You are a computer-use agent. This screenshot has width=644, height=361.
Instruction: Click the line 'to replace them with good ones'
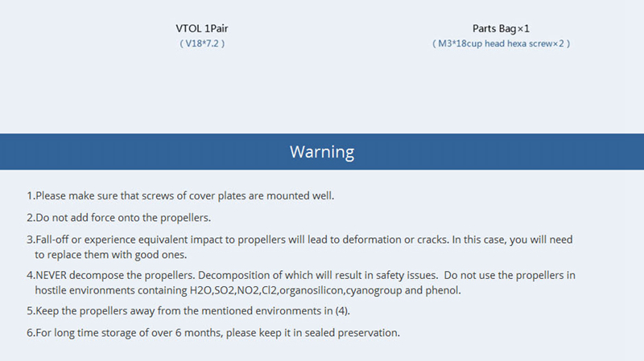point(110,255)
